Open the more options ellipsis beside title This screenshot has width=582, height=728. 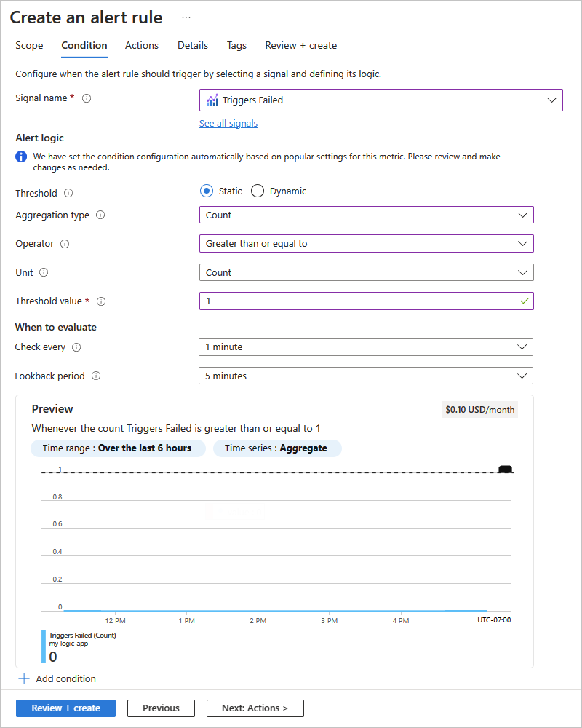186,17
